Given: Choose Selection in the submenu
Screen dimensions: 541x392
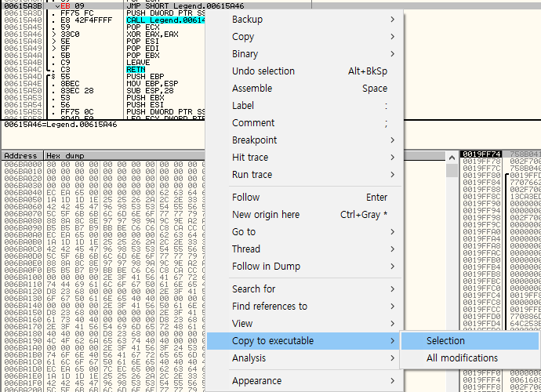Looking at the screenshot, I should click(470, 341).
